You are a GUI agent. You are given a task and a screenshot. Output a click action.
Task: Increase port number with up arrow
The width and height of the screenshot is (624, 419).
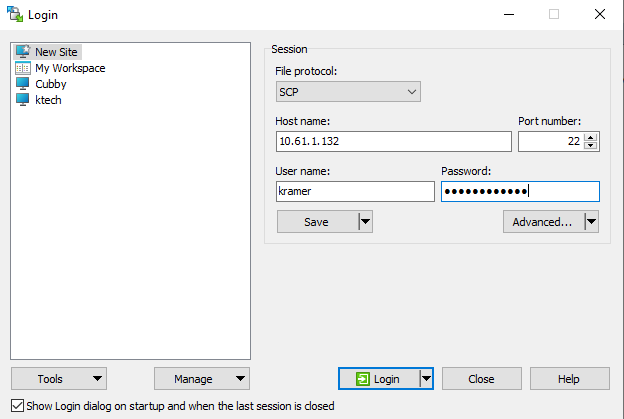tap(592, 137)
